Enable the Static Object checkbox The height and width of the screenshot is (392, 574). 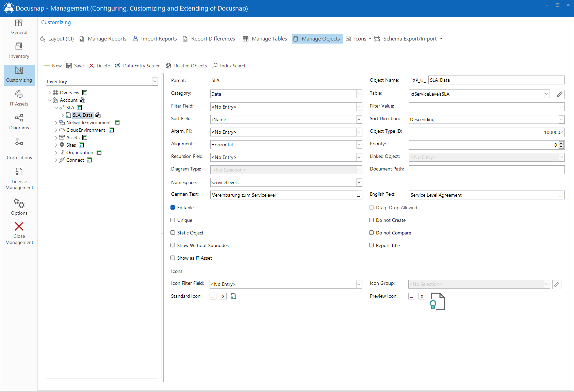(173, 233)
